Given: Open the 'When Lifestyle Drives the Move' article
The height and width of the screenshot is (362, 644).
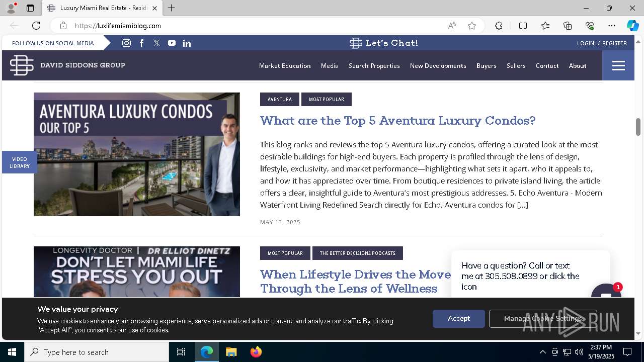Looking at the screenshot, I should pos(355,281).
